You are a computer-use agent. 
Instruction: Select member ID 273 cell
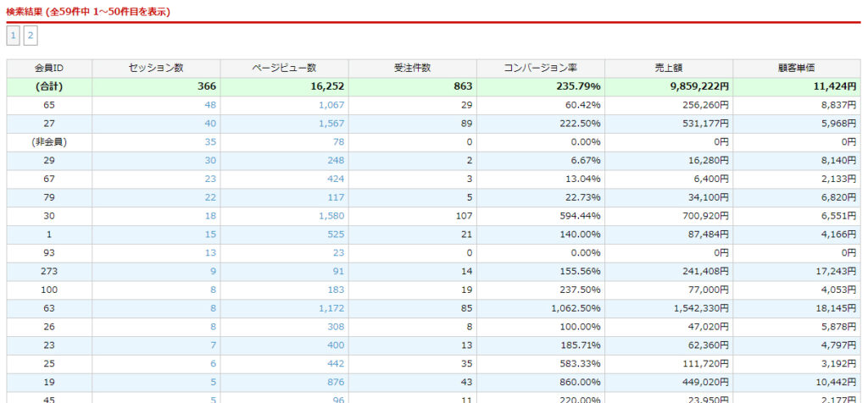(x=49, y=272)
